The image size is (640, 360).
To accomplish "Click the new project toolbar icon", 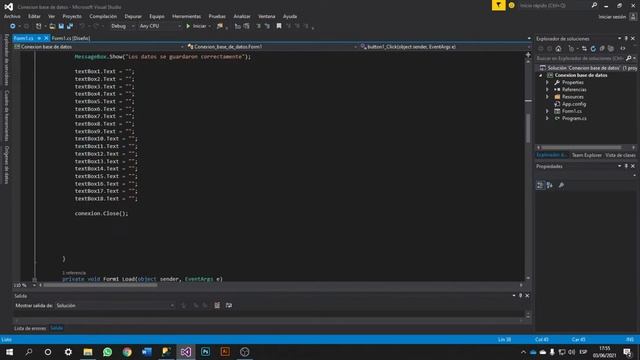I will (x=39, y=26).
